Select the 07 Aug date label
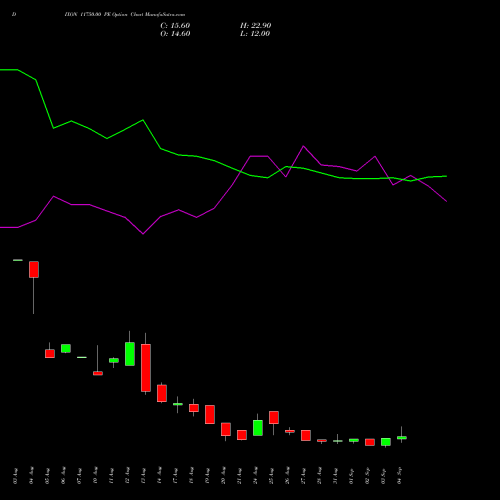Image resolution: width=500 pixels, height=500 pixels. [80, 476]
